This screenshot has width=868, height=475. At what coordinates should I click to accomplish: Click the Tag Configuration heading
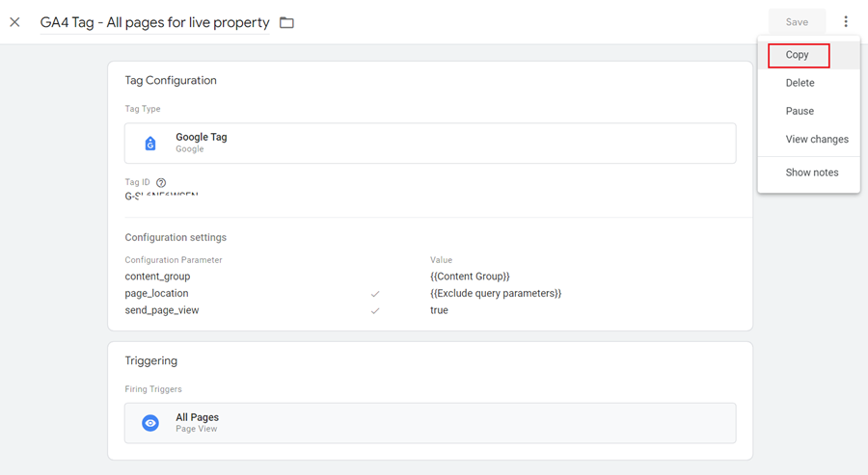(171, 81)
